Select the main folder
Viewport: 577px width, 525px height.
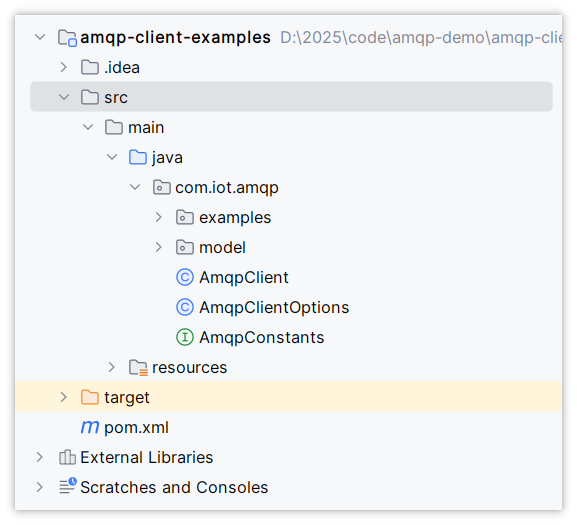[146, 128]
